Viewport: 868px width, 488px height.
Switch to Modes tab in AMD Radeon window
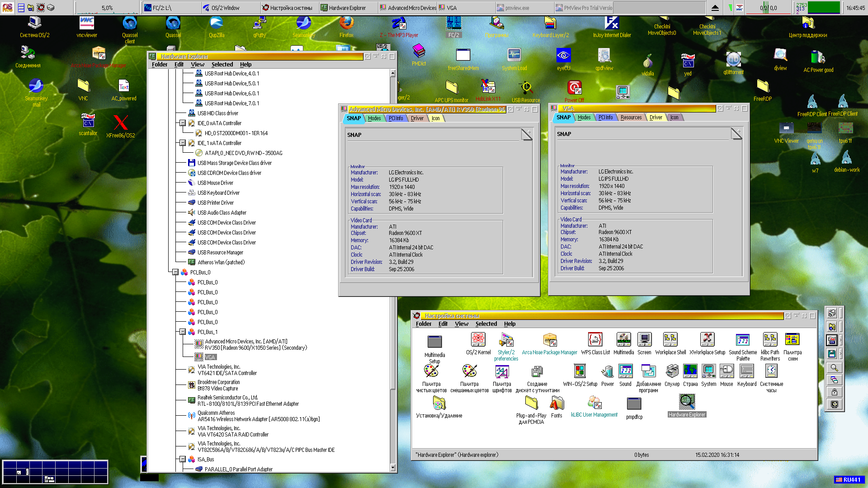[x=374, y=118]
